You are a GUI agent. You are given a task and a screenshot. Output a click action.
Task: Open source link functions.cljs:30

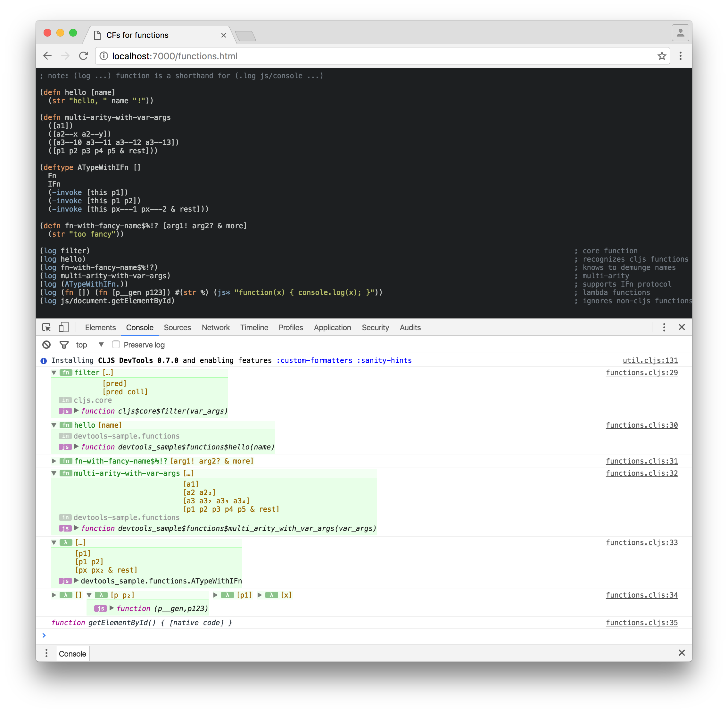pyautogui.click(x=642, y=425)
